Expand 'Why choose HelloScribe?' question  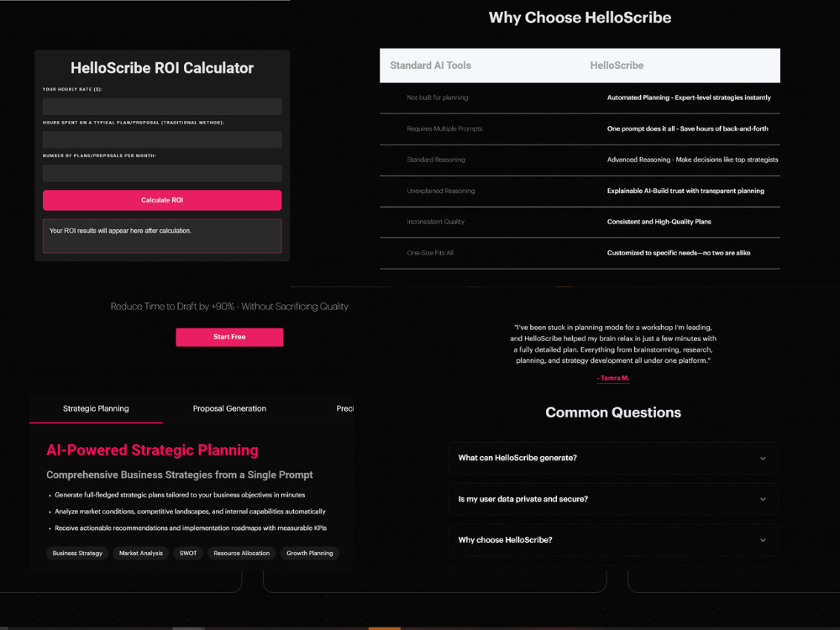click(613, 540)
